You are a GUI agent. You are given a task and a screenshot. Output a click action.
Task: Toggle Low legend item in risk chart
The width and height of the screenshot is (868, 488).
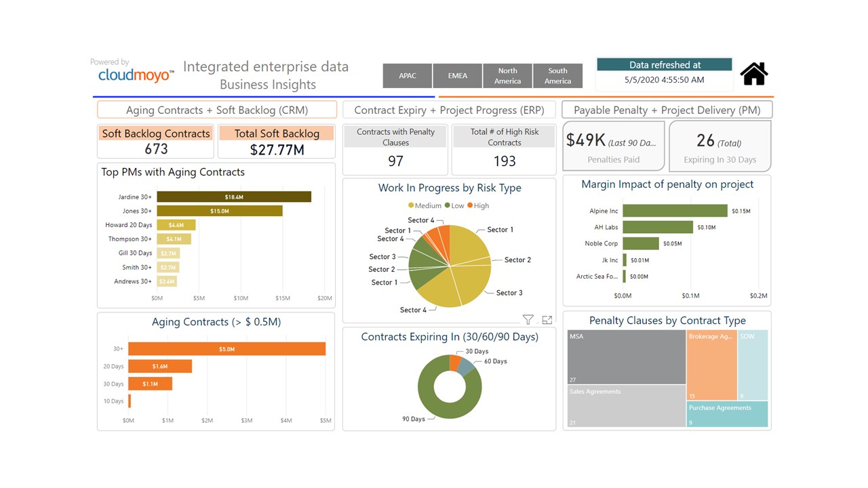[454, 205]
